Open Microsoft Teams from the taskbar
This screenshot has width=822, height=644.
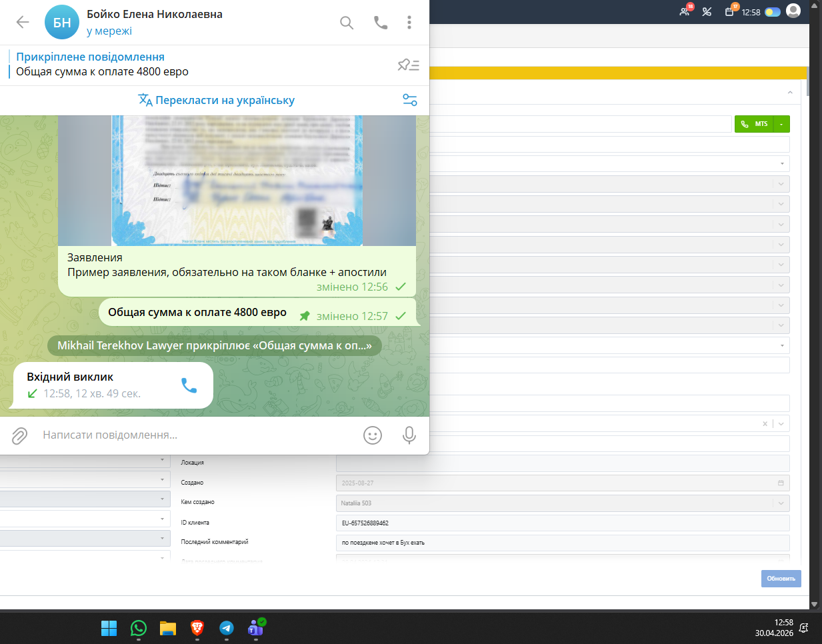tap(256, 627)
